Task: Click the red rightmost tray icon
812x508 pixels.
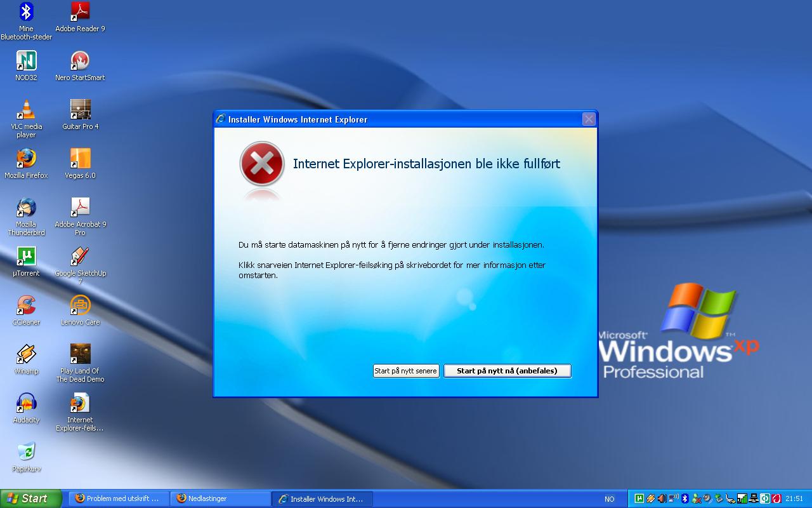Action: (x=776, y=498)
